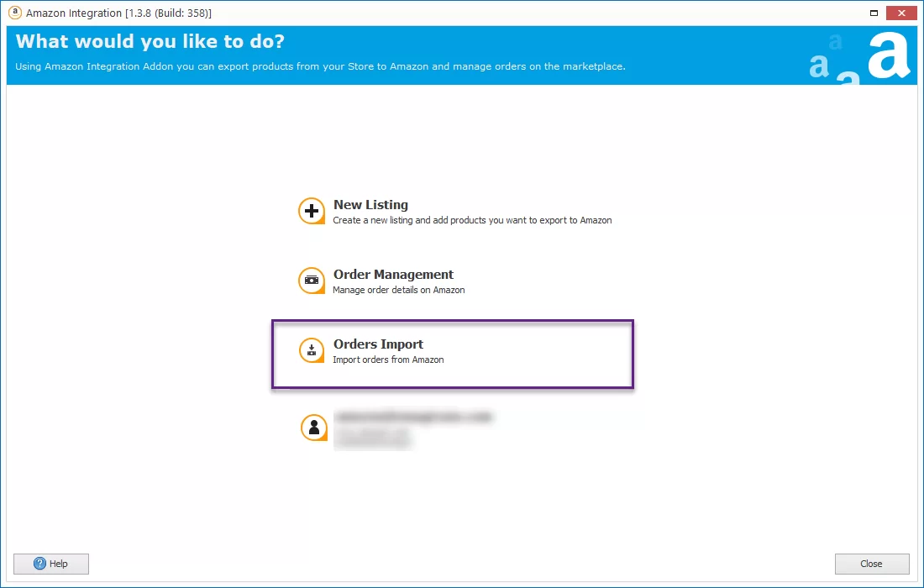Click the Order Management money icon

point(312,281)
